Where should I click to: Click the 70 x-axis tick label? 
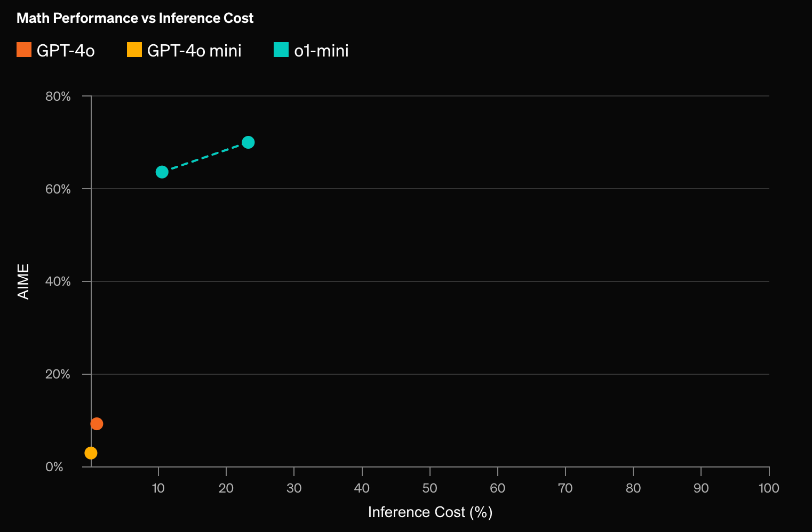click(x=565, y=488)
